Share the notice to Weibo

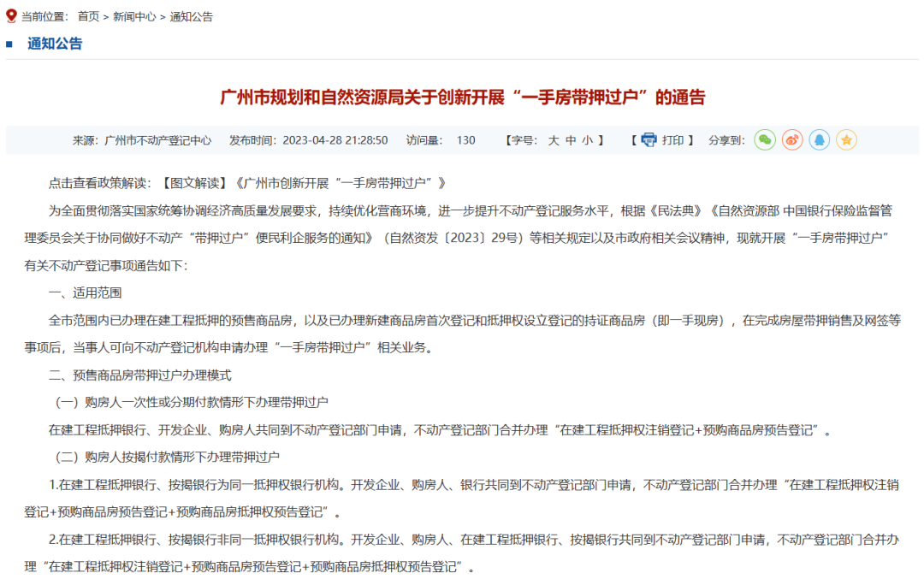tap(792, 140)
